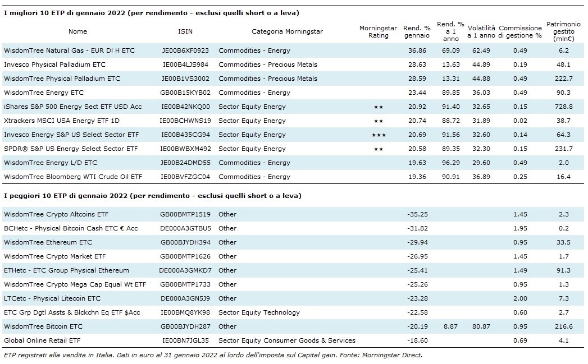This screenshot has height=364, width=588.
Task: Click the -35.25 January return value
Action: (417, 214)
